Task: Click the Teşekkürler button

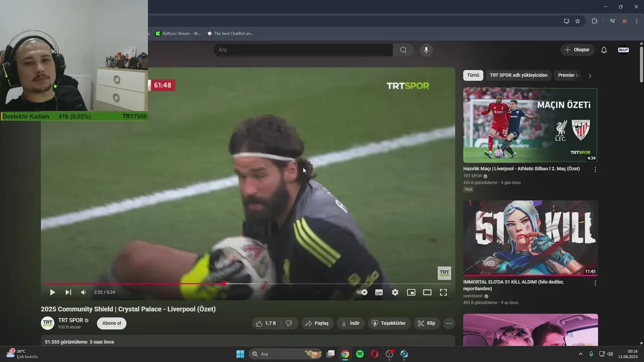Action: (x=389, y=323)
